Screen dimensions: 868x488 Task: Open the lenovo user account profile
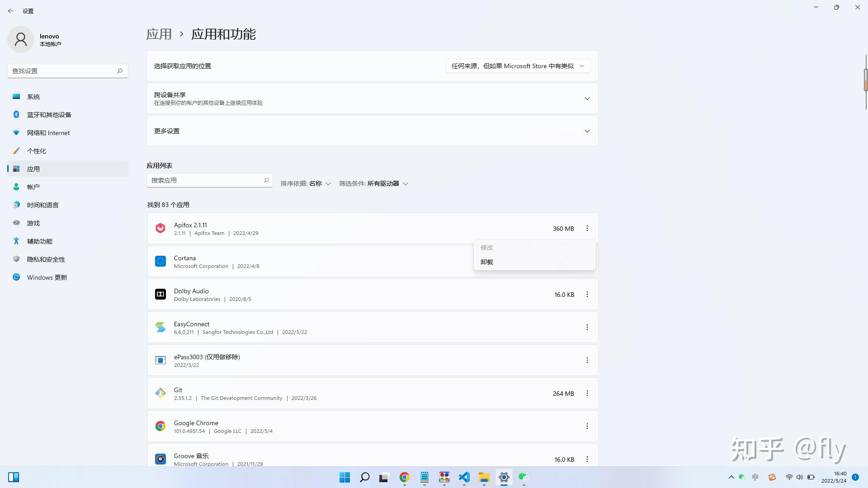click(34, 40)
